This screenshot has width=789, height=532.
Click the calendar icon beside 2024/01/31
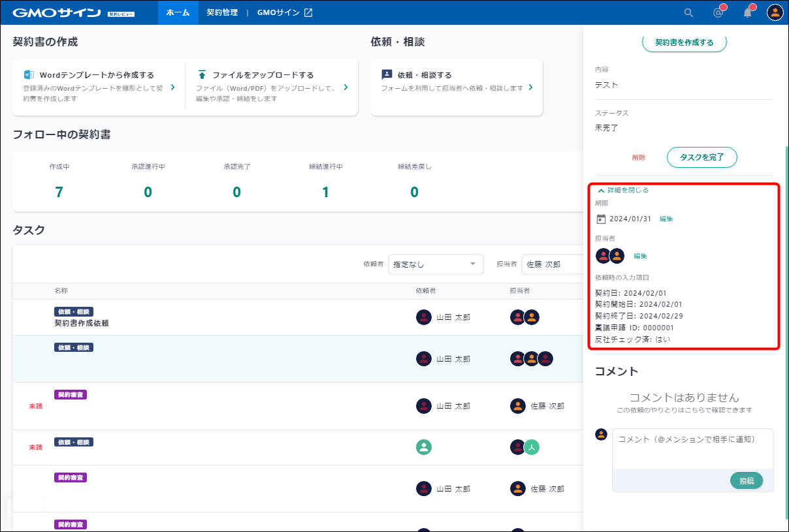click(601, 219)
